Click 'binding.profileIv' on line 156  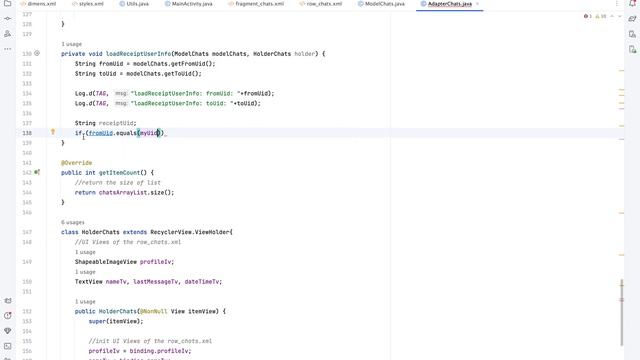(x=160, y=351)
